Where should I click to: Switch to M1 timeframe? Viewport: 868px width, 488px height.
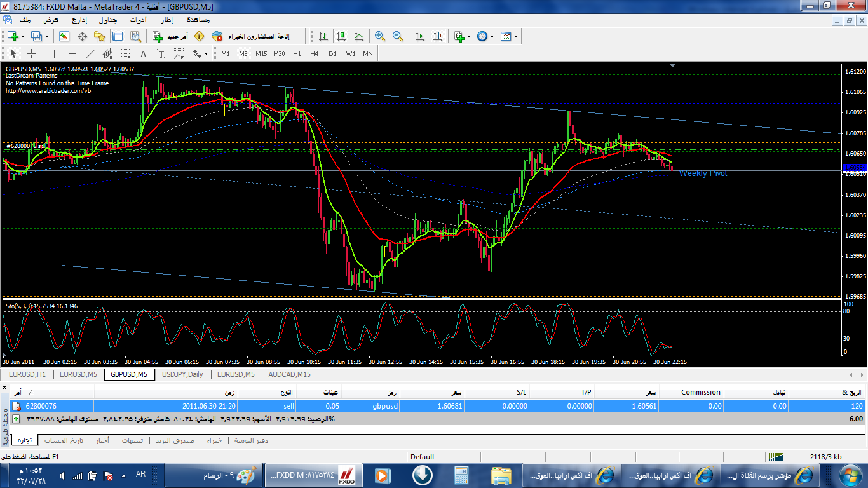[226, 53]
